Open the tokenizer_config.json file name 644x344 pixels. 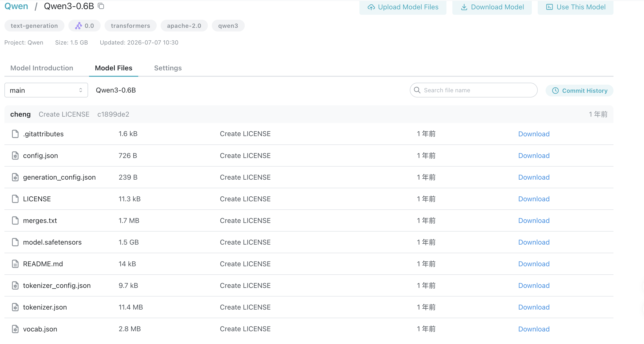click(x=57, y=286)
